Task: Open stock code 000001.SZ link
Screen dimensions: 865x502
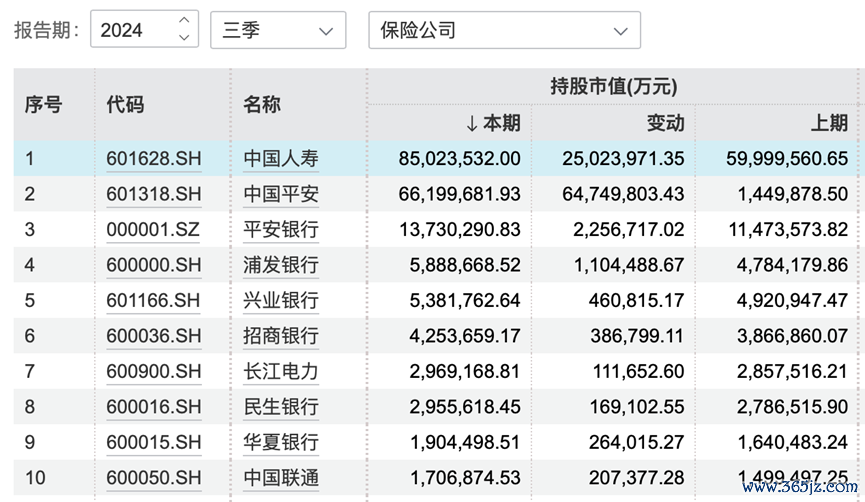Action: click(153, 229)
